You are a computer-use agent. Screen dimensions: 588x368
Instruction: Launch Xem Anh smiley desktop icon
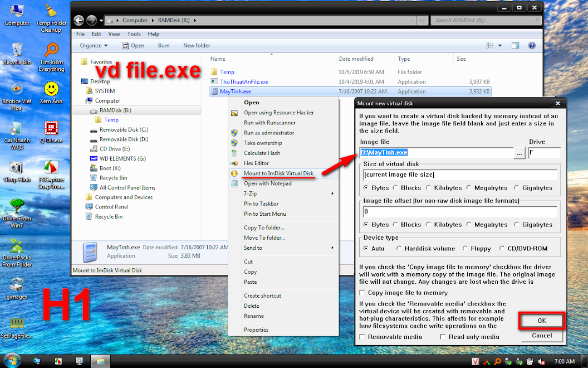point(51,93)
